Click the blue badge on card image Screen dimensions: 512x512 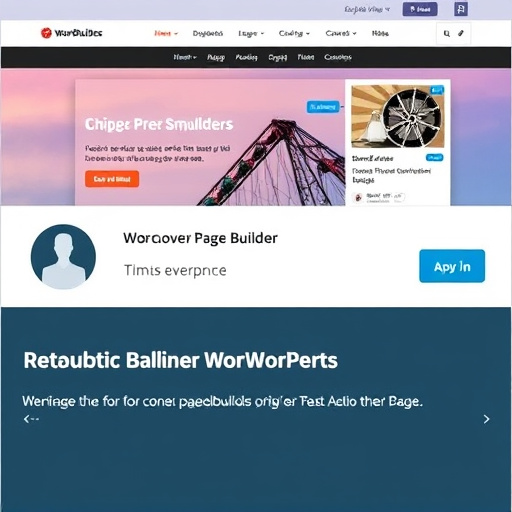click(x=437, y=90)
